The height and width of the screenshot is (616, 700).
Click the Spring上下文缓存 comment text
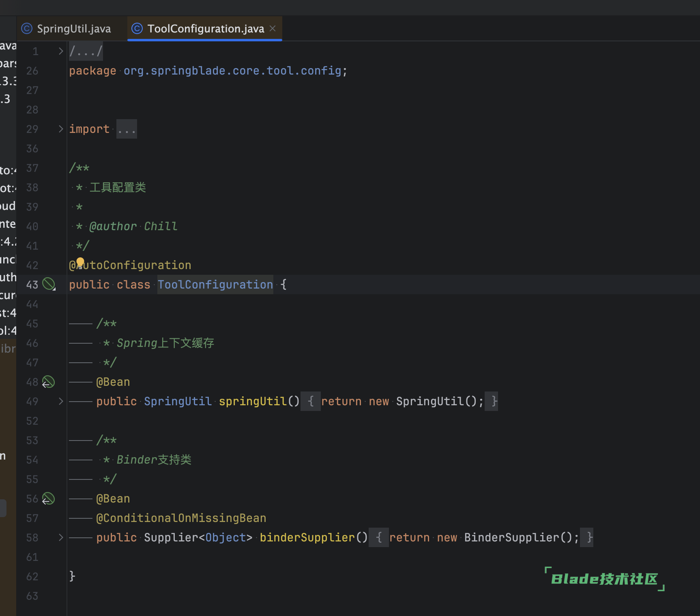(165, 343)
